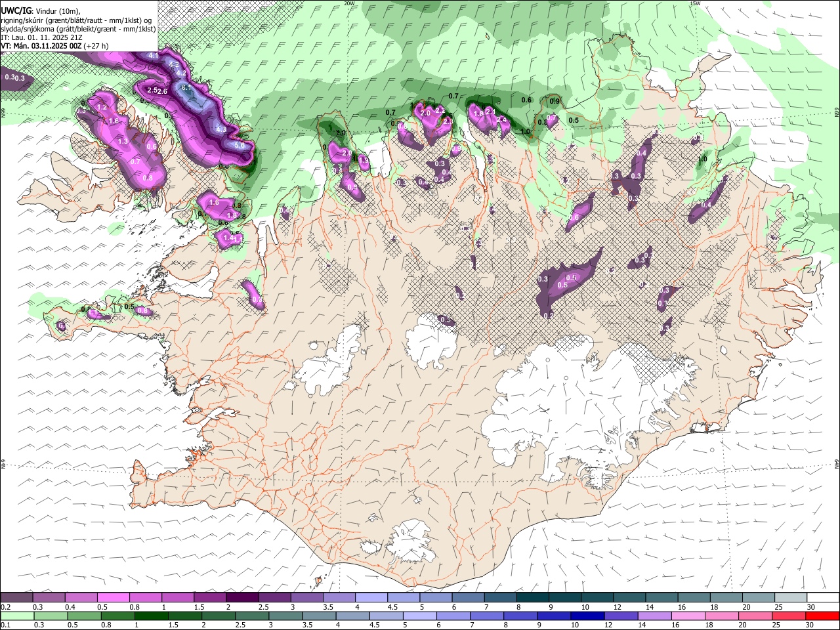Select the '(+27 h)' forecast offset text
This screenshot has height=630, width=840.
[96, 46]
